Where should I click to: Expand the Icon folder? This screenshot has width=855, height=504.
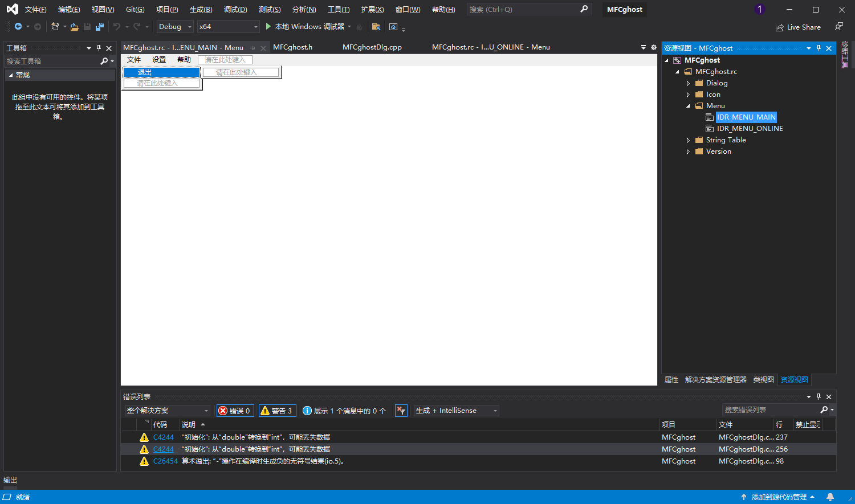(688, 95)
